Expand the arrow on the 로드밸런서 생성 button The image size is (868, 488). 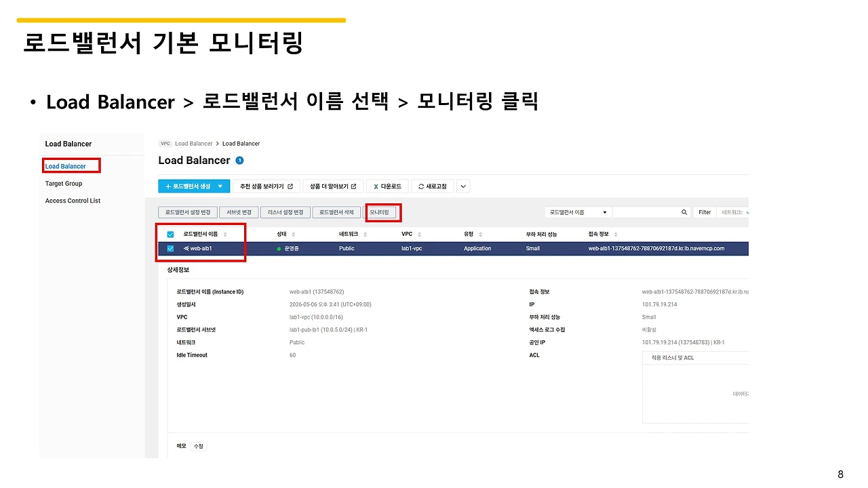(x=222, y=186)
